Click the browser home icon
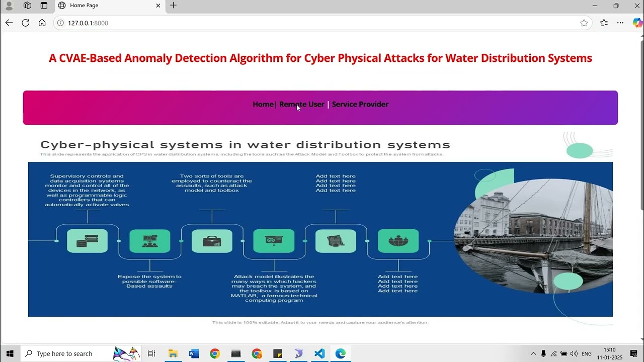The width and height of the screenshot is (644, 362). coord(42,23)
